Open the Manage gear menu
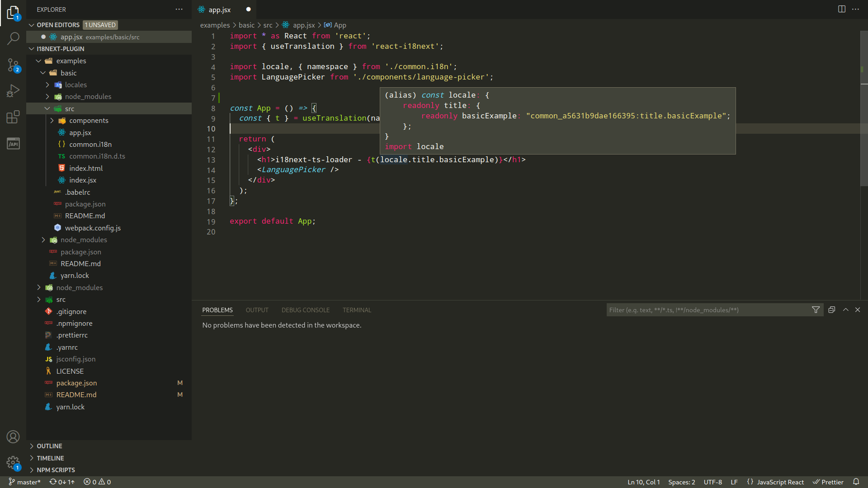868x488 pixels. (x=13, y=463)
